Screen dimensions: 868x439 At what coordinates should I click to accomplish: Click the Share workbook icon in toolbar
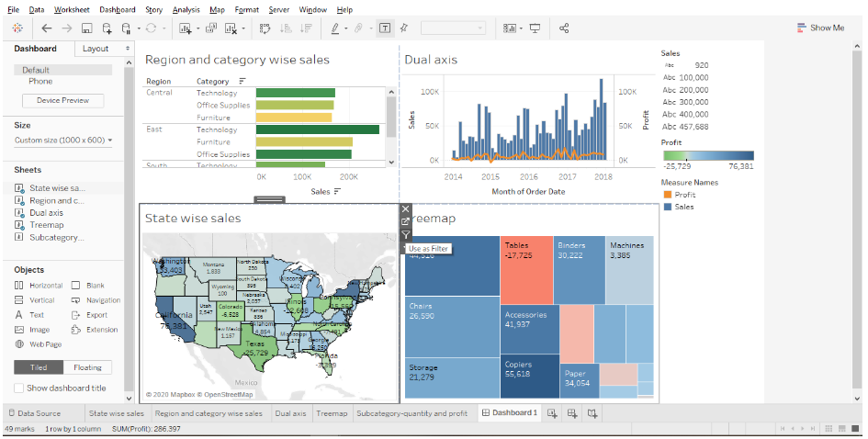pos(565,28)
